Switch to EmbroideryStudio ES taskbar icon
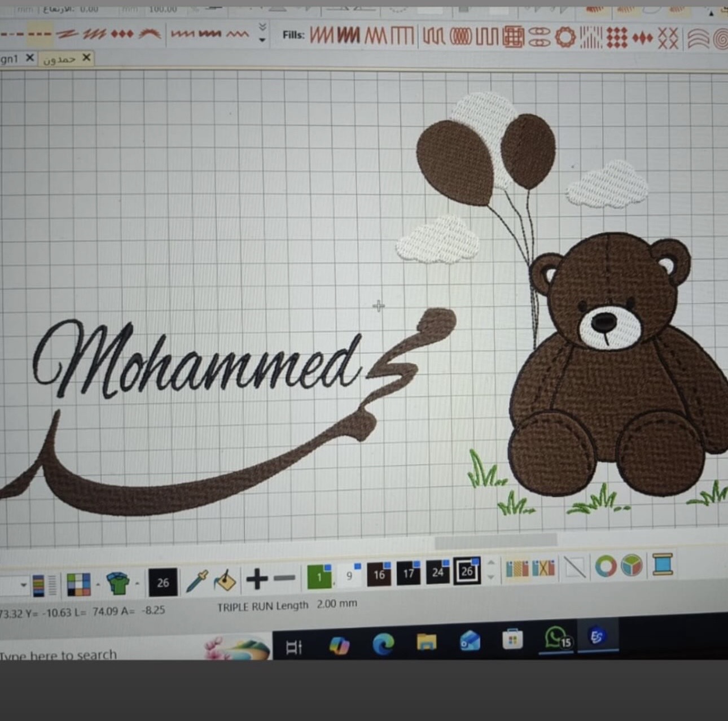 (597, 637)
